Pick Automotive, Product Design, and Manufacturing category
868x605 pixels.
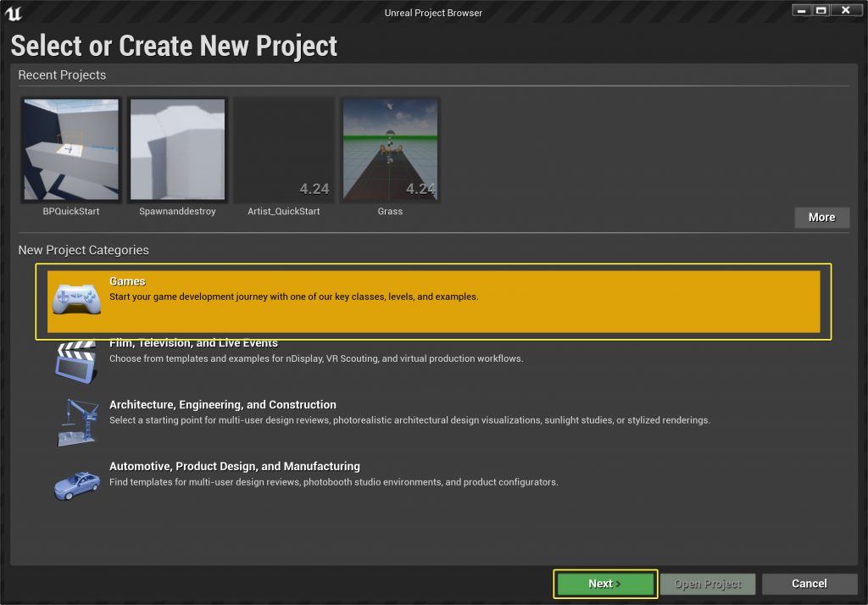point(234,467)
